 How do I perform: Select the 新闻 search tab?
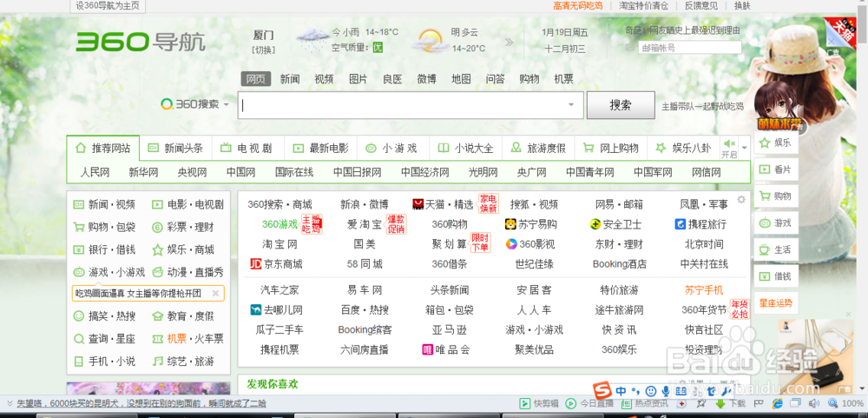290,79
